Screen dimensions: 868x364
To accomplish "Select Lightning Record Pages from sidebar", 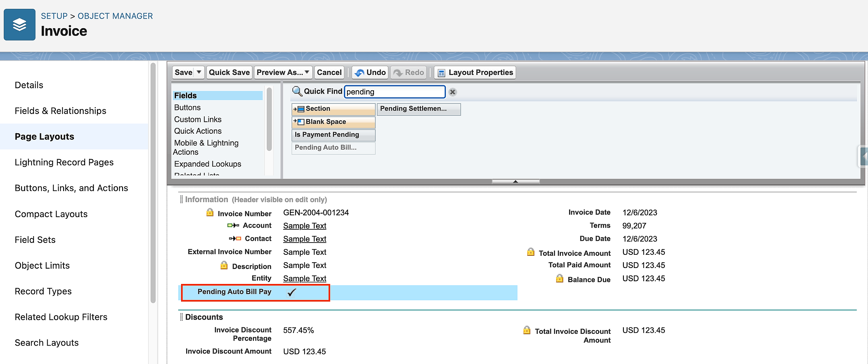I will 64,162.
